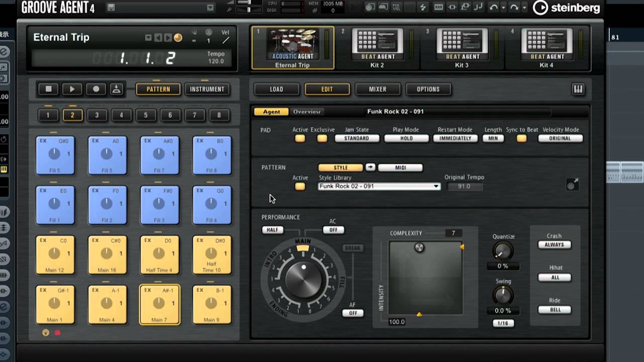
Task: Click the convert-to-MIDI arrow between STYLE and MIDI
Action: click(x=370, y=167)
